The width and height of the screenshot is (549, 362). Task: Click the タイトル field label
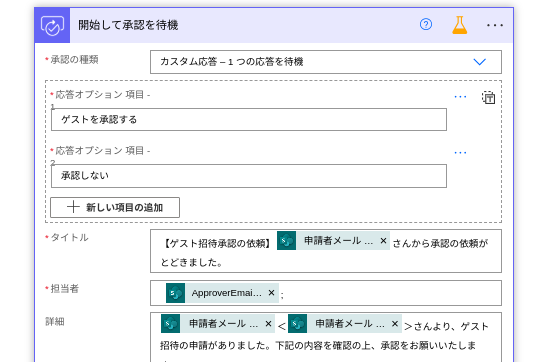click(x=69, y=238)
